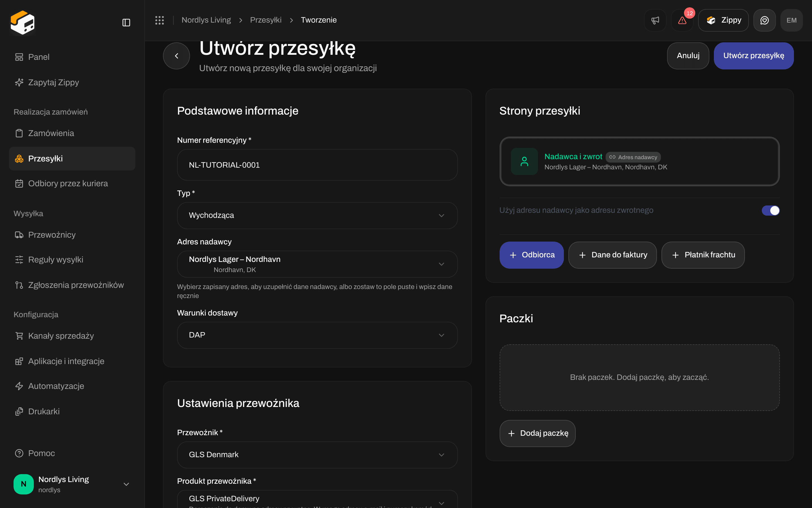
Task: Click the Zgłoszenia przewoźników icon
Action: point(19,285)
